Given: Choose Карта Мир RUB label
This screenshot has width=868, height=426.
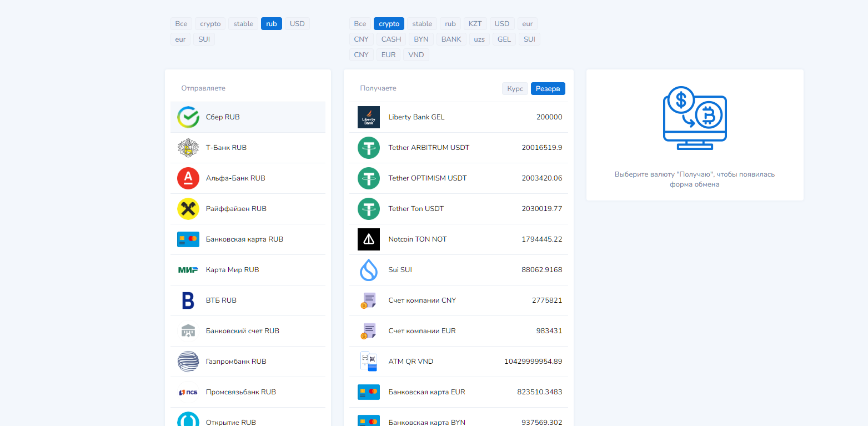Looking at the screenshot, I should click(232, 270).
